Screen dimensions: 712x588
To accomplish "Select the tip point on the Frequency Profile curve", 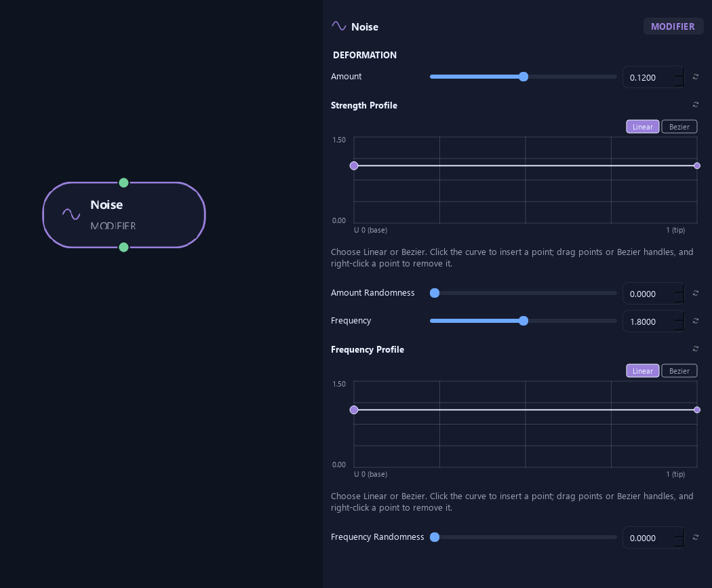I will [697, 410].
